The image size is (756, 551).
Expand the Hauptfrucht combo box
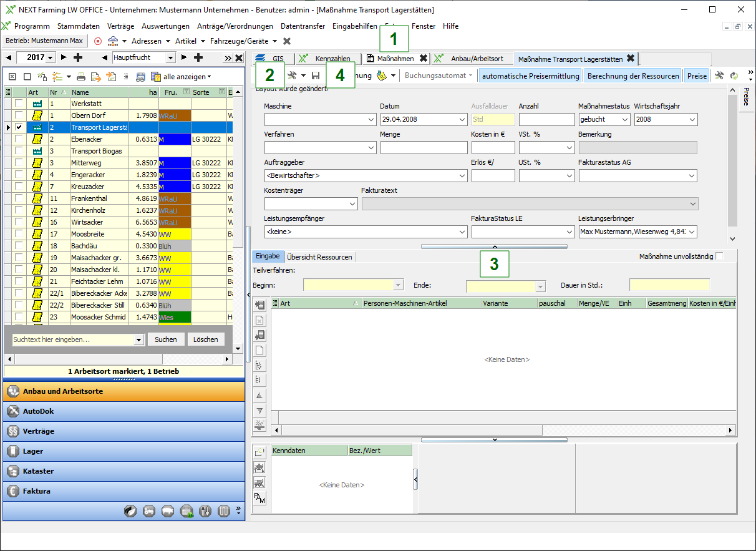pyautogui.click(x=171, y=57)
